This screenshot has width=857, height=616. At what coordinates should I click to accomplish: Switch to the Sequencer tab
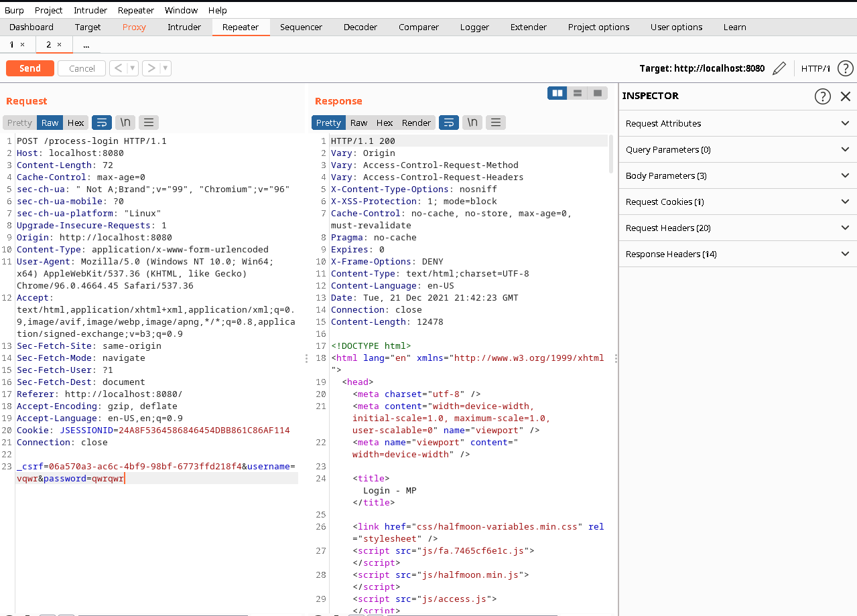click(x=301, y=27)
